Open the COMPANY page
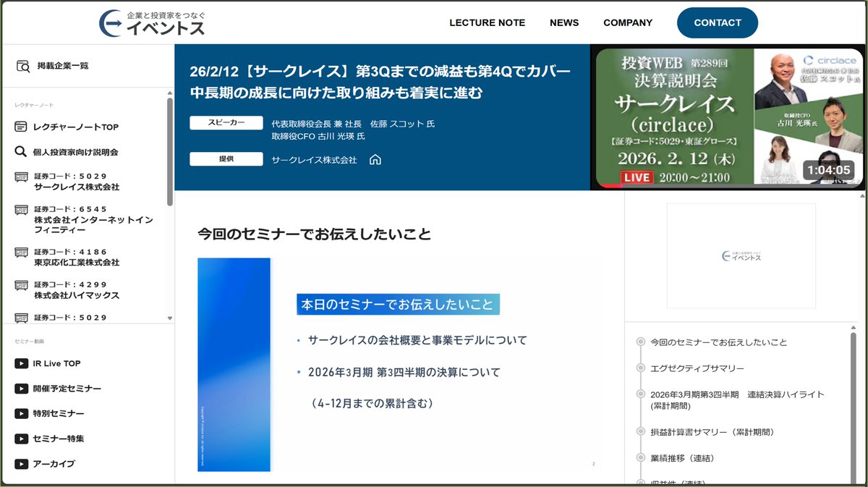This screenshot has height=487, width=868. pos(628,22)
